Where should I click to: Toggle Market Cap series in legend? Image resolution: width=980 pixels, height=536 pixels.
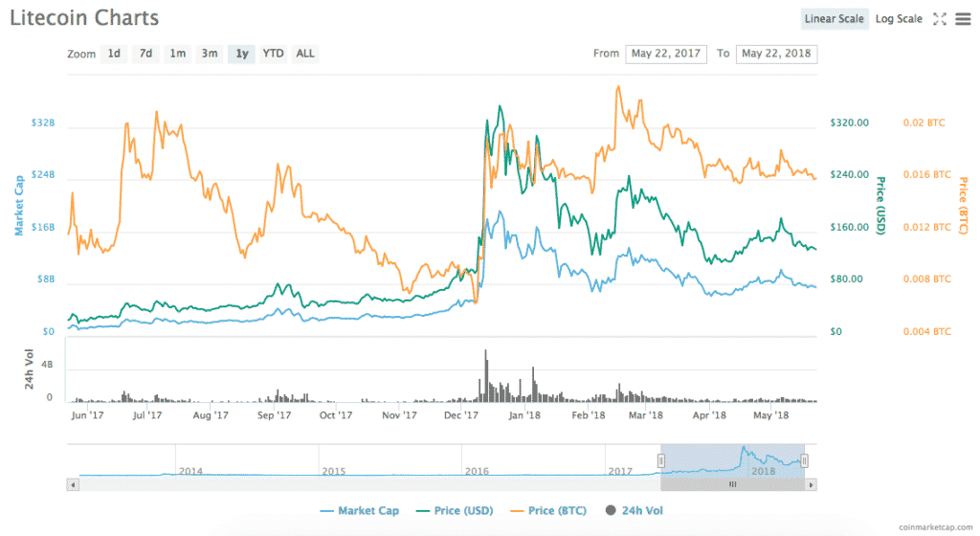pyautogui.click(x=359, y=511)
